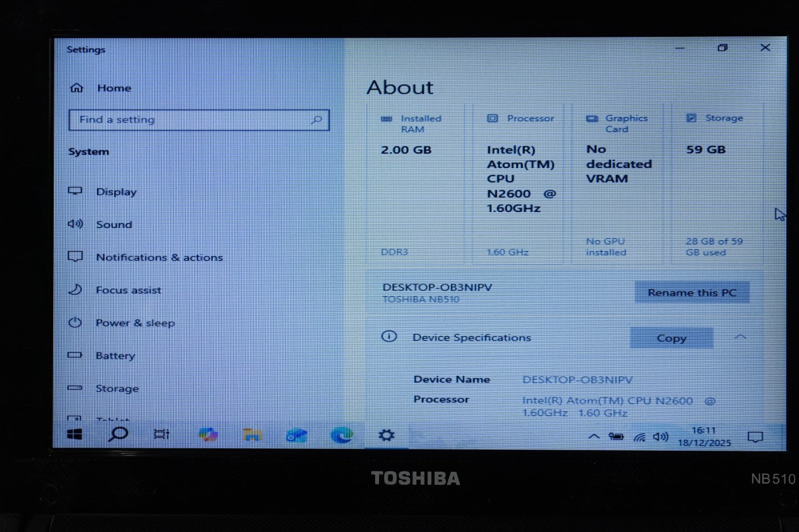Click the Battery icon in the sidebar
This screenshot has width=799, height=532.
(75, 355)
